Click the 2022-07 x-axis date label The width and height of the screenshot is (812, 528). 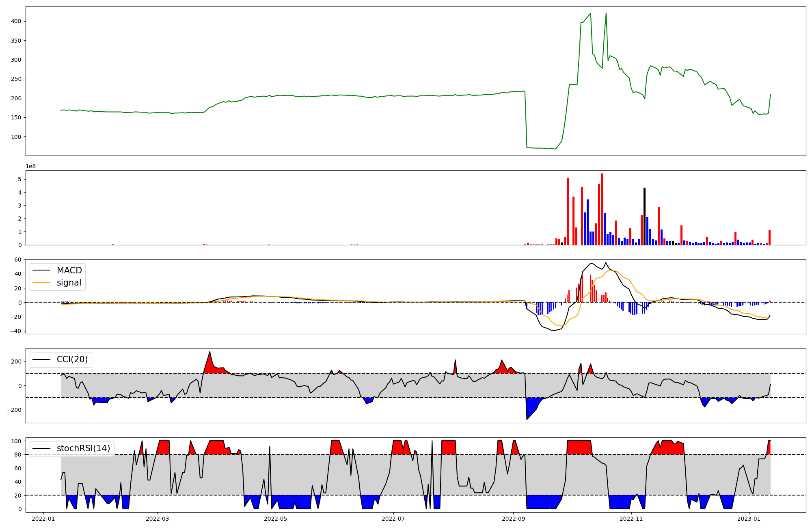pos(393,519)
